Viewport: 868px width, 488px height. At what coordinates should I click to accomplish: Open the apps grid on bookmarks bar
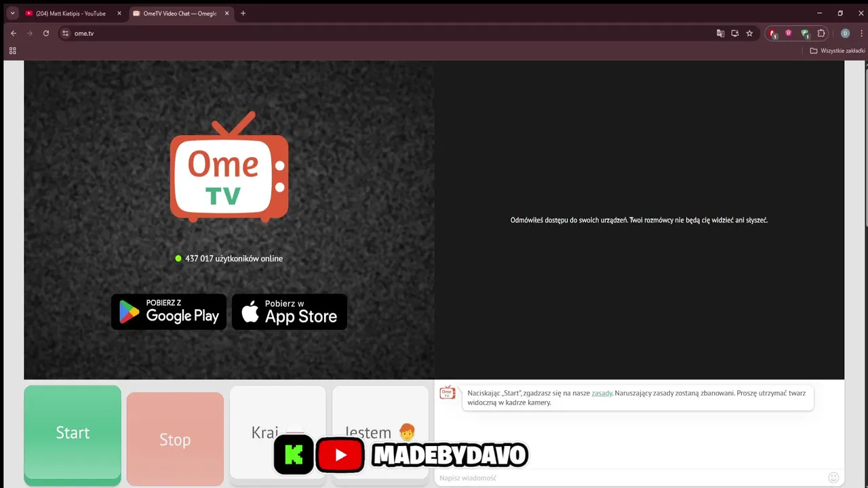[12, 51]
